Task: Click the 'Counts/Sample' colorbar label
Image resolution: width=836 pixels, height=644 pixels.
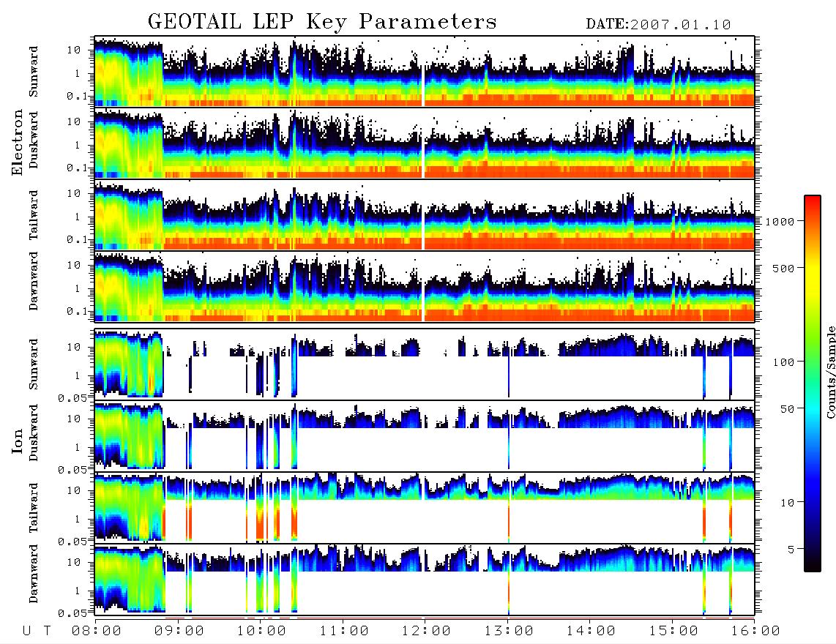Action: pos(830,372)
